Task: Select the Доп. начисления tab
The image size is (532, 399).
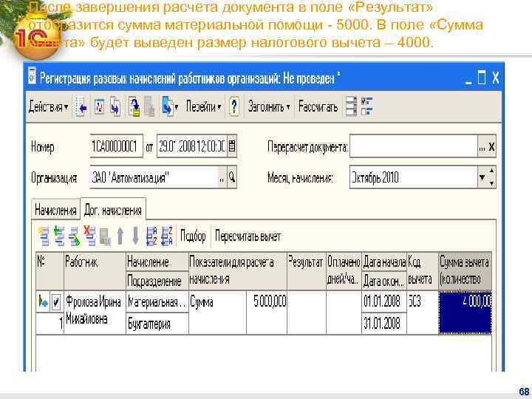Action: [113, 211]
